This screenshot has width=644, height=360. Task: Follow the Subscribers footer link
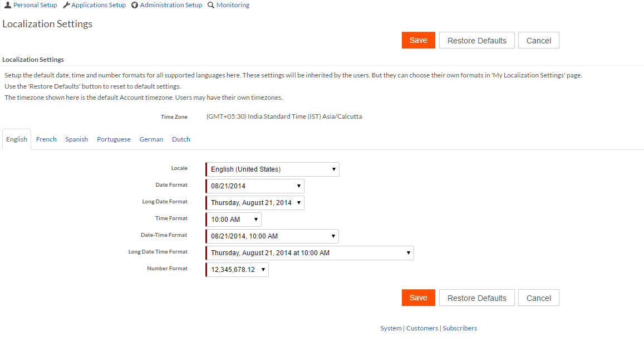point(460,328)
